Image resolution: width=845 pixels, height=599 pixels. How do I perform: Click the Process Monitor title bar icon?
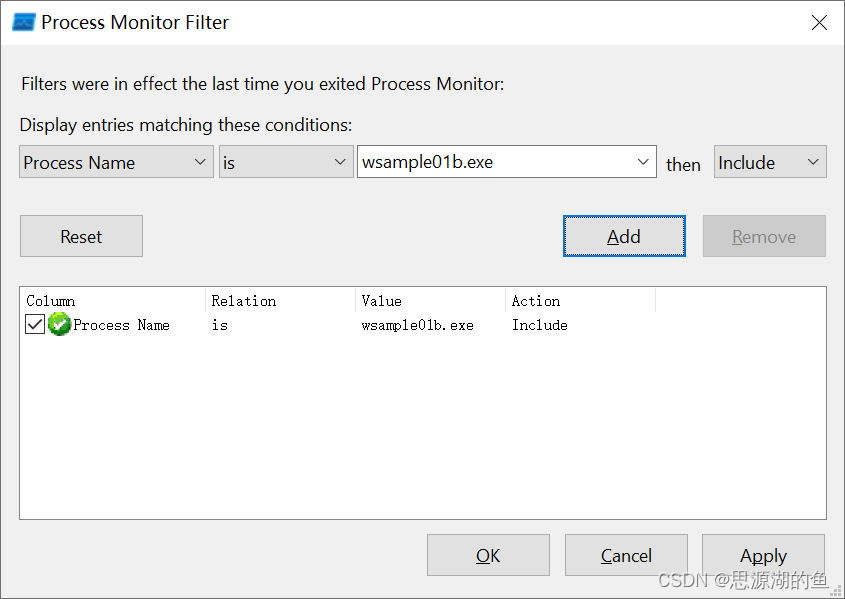(x=24, y=23)
